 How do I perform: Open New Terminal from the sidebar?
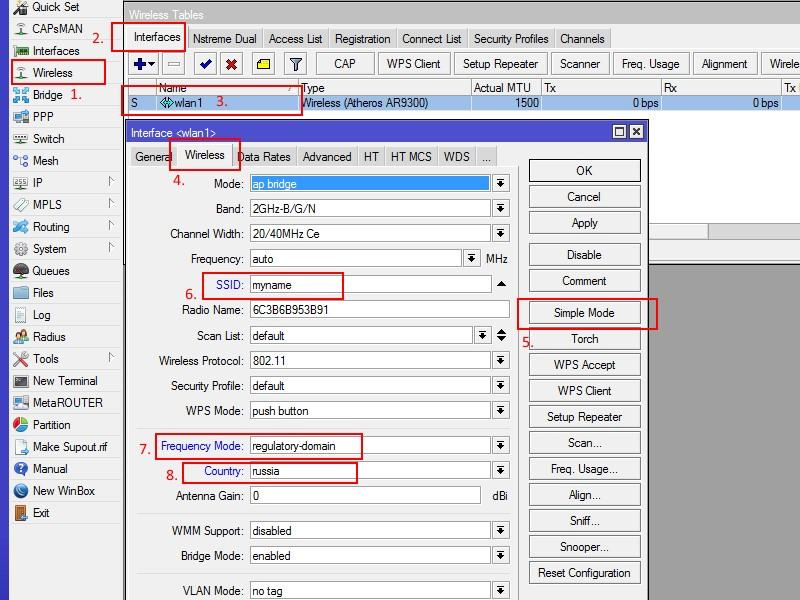pyautogui.click(x=65, y=381)
